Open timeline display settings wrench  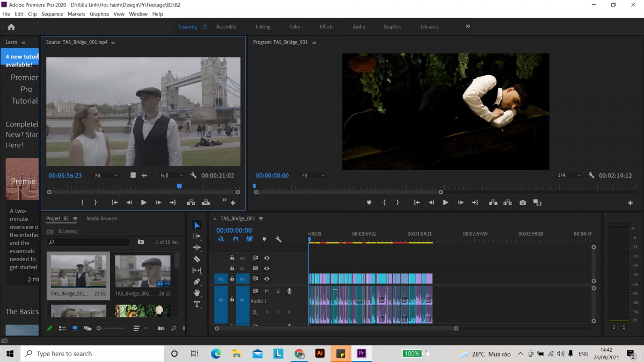(278, 239)
